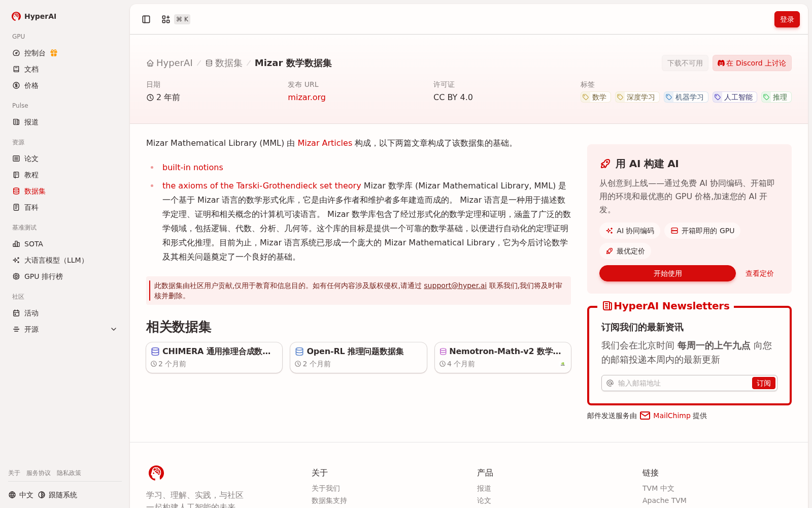Click the gift icon next to 控制台
This screenshot has width=812, height=508.
coord(54,53)
